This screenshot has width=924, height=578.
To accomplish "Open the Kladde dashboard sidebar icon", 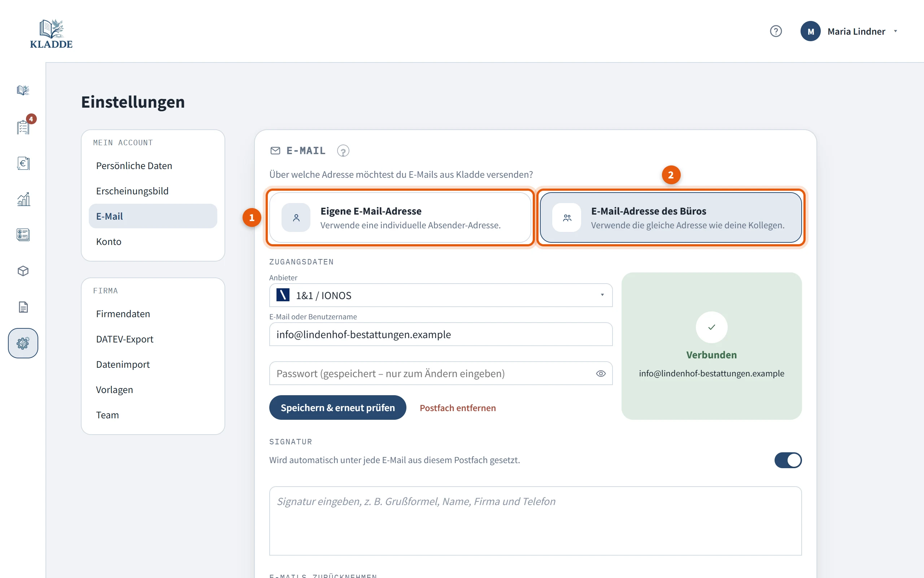I will pyautogui.click(x=23, y=90).
